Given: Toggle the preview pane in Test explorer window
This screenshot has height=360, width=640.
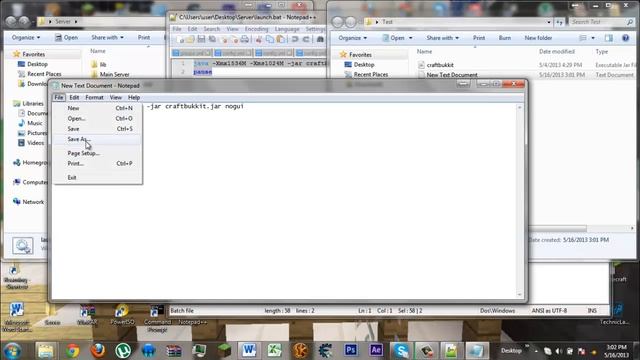Looking at the screenshot, I should pos(609,38).
